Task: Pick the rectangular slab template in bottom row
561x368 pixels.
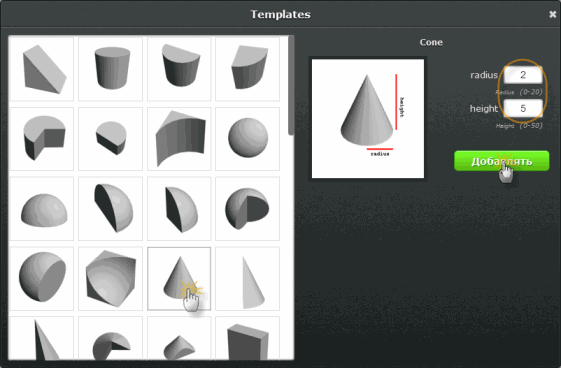Action: pos(248,338)
